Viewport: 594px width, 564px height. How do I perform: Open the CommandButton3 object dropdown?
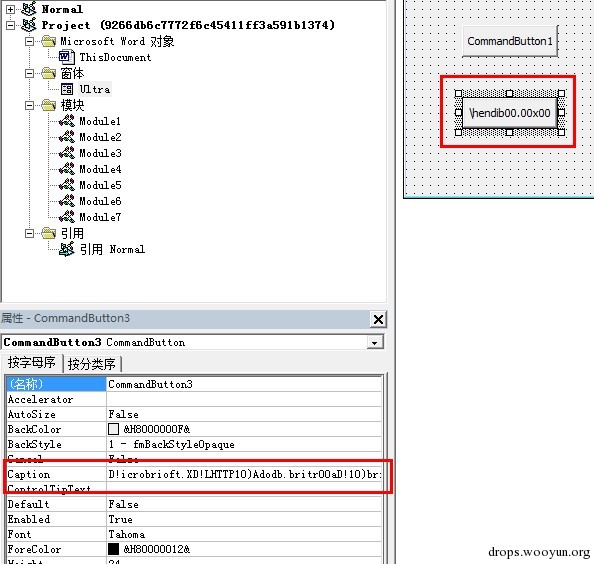point(374,342)
